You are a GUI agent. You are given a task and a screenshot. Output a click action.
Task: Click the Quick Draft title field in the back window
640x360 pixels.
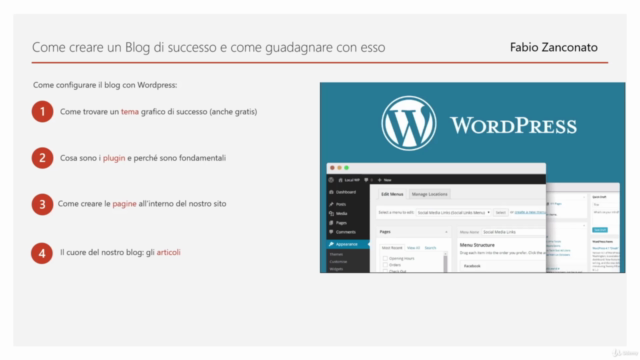(x=606, y=204)
